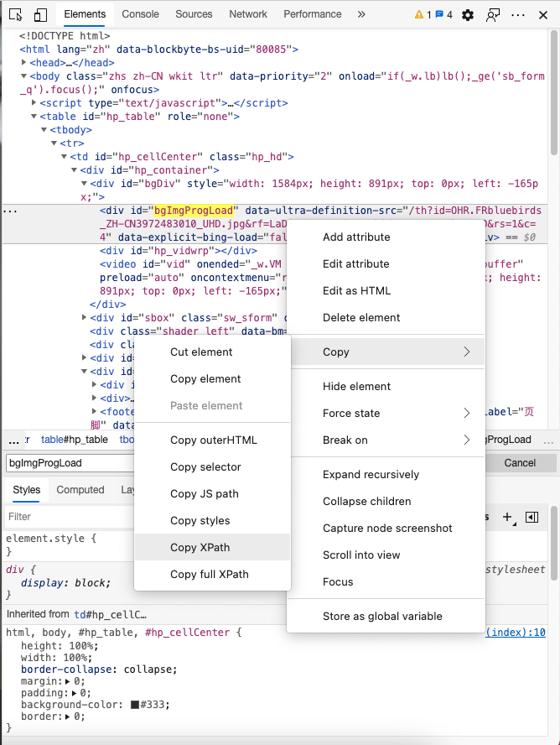Close the DevTools panel
Image resolution: width=560 pixels, height=745 pixels.
(x=543, y=15)
